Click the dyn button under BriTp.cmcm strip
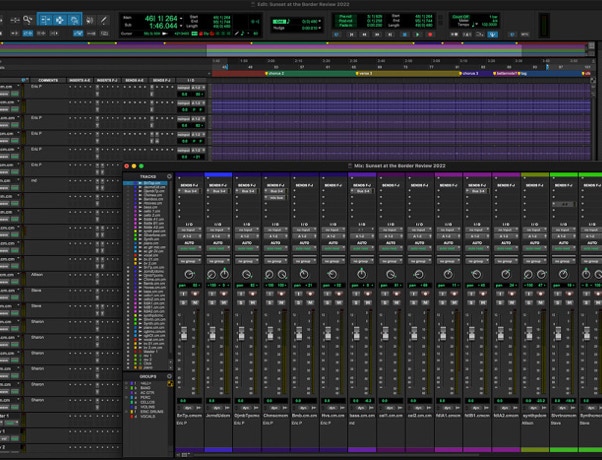Image resolution: width=602 pixels, height=460 pixels. click(x=188, y=408)
